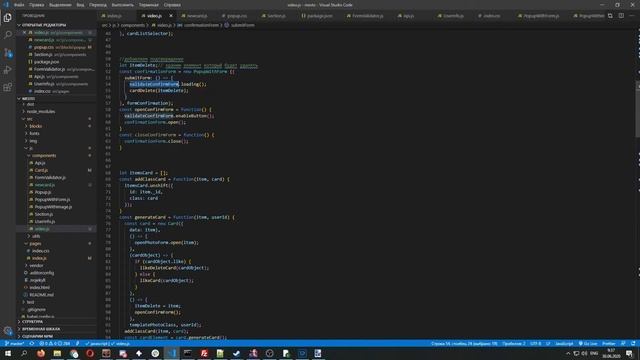640x360 pixels.
Task: Click the UTF-8 encoding indicator
Action: [536, 344]
